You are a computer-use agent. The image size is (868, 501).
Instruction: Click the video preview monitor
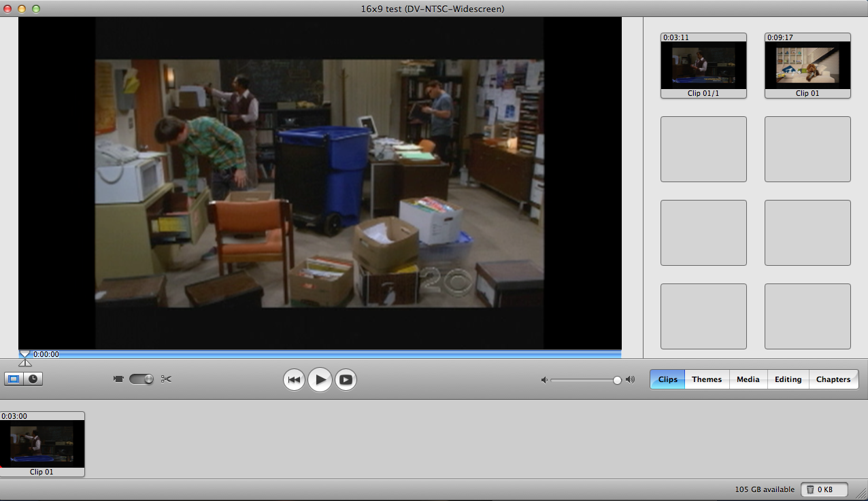click(x=320, y=184)
